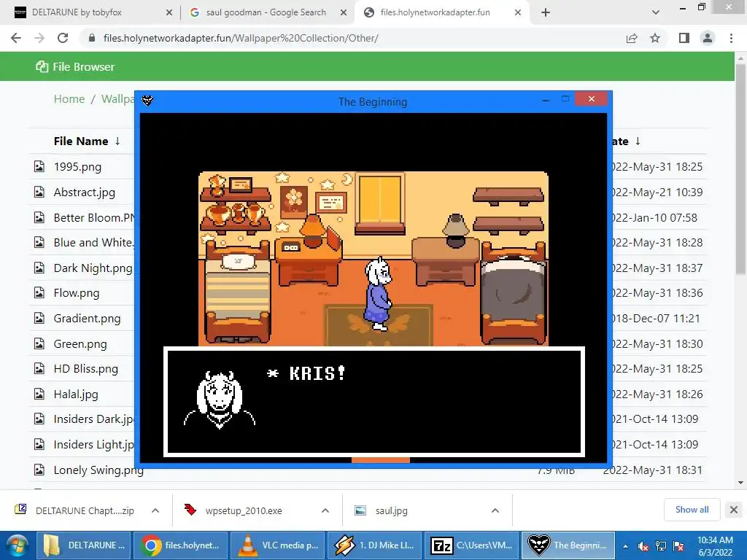747x560 pixels.
Task: Click the image icon beside Abstract.jpg
Action: click(39, 192)
